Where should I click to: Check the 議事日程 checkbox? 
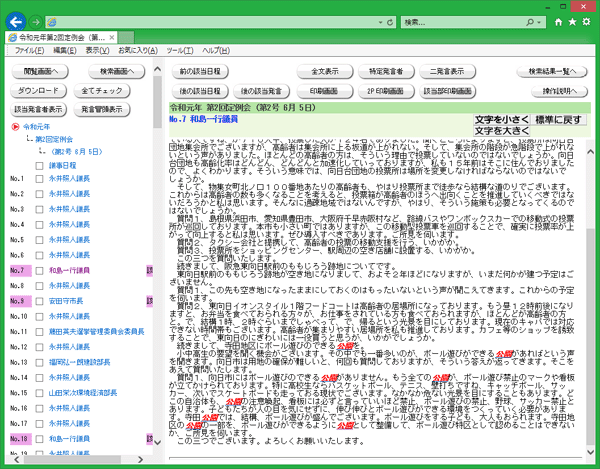point(39,166)
